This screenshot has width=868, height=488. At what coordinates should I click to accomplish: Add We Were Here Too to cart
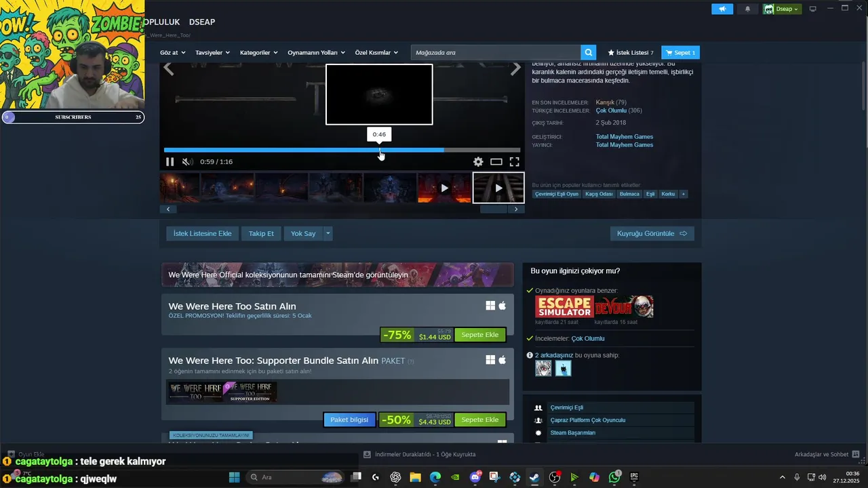(480, 335)
